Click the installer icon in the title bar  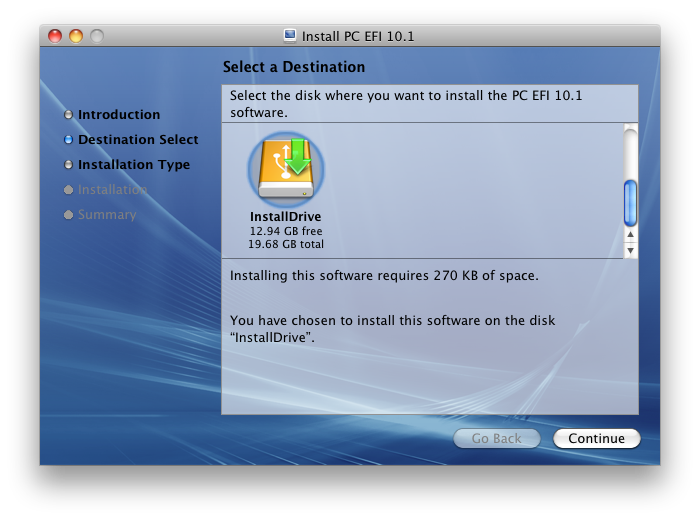click(x=290, y=36)
